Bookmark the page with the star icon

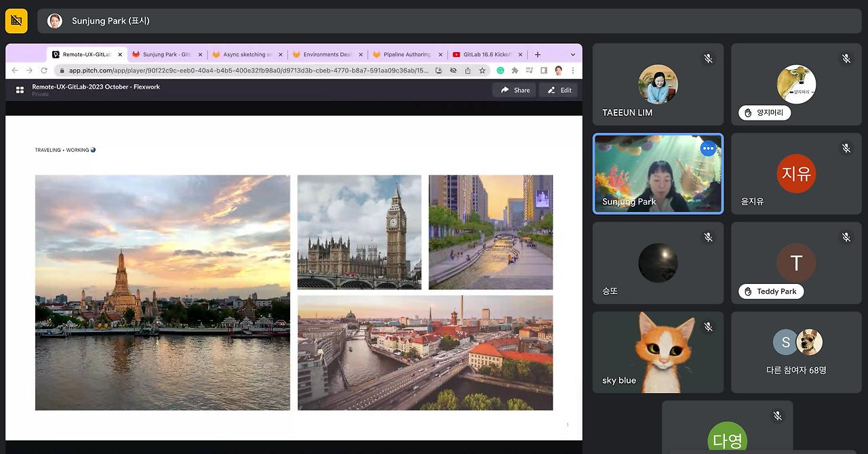482,70
